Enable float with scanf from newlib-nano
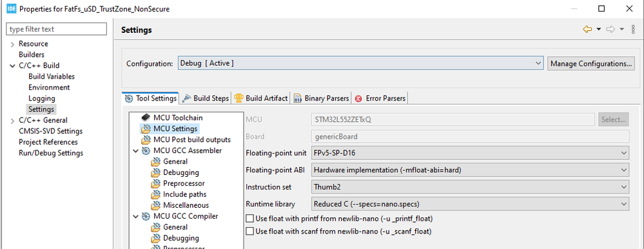Viewport: 644px width, 249px height. coord(249,232)
